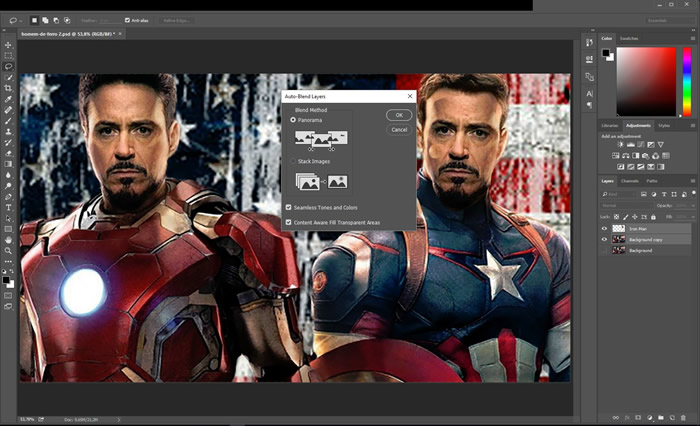Switch to the Styles tab

click(664, 125)
